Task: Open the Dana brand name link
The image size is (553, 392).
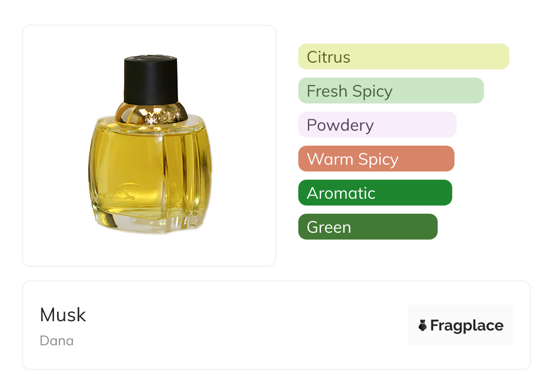Action: (x=57, y=341)
